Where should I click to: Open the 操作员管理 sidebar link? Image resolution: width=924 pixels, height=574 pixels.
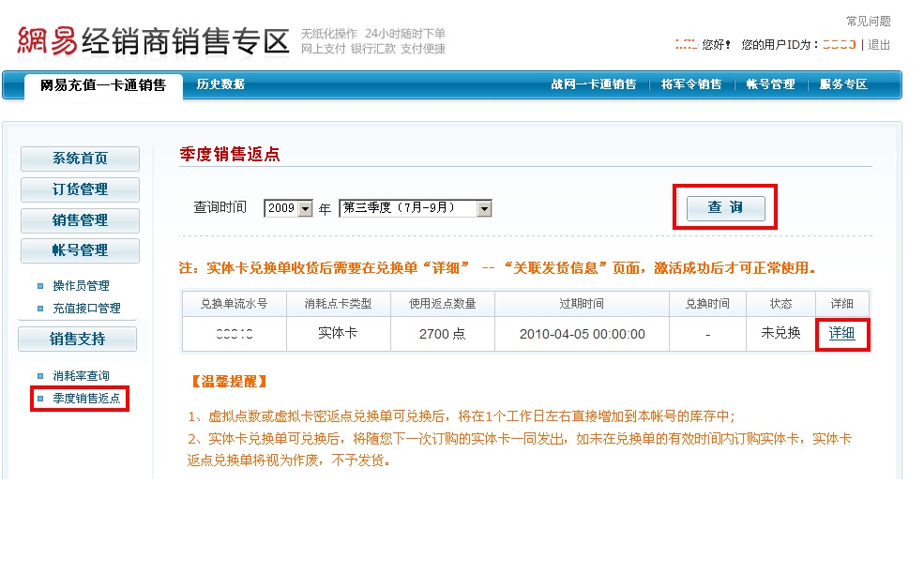pos(81,286)
